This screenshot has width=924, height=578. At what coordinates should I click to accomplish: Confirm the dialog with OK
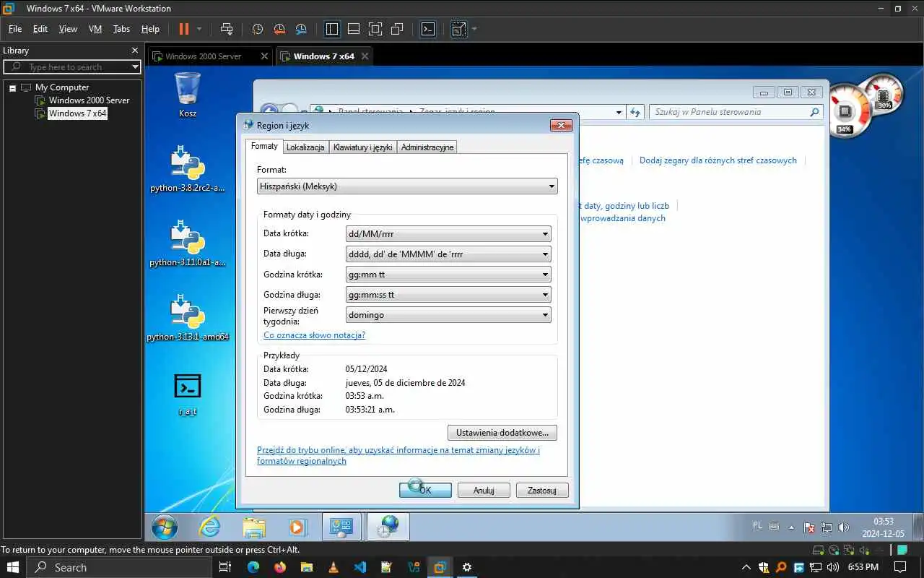coord(425,490)
